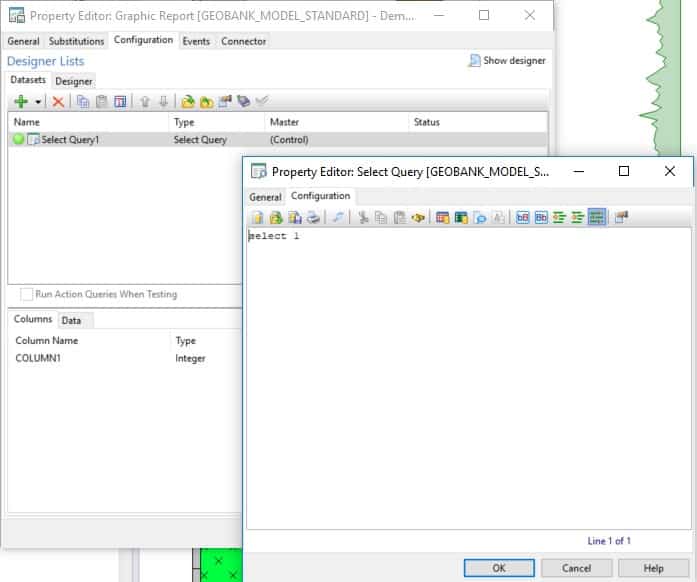Click the Print icon in query toolbar
The height and width of the screenshot is (582, 697).
tap(313, 217)
